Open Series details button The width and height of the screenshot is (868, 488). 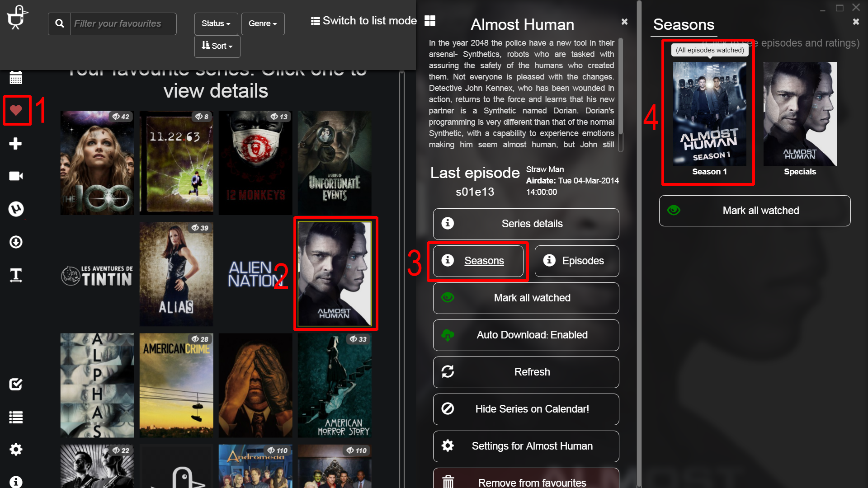pos(526,224)
